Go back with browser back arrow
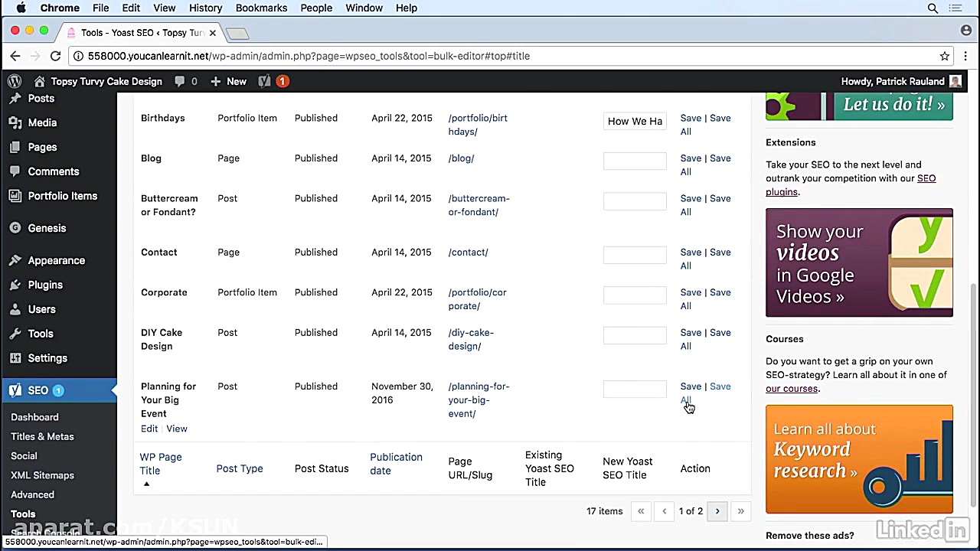 coord(15,56)
